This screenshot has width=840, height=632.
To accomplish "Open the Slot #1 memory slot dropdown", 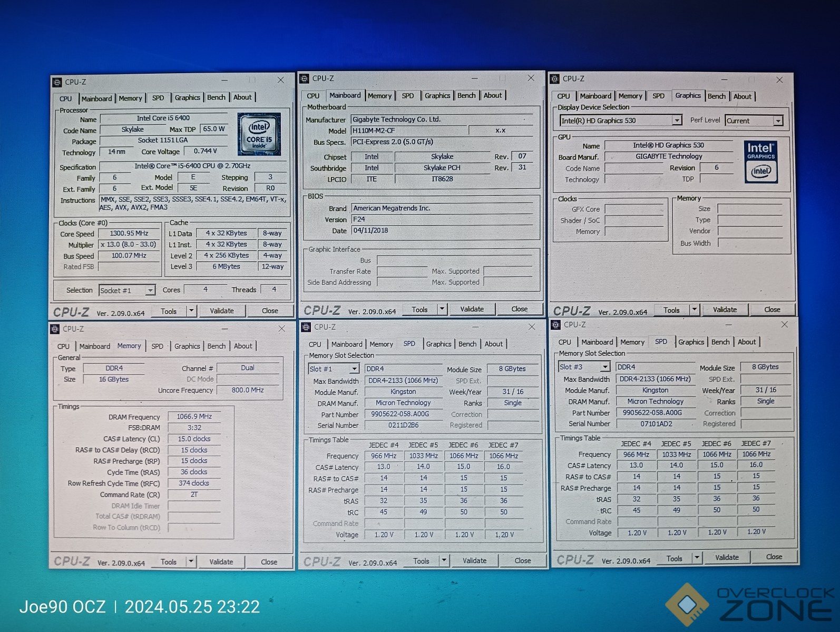I will (x=354, y=369).
